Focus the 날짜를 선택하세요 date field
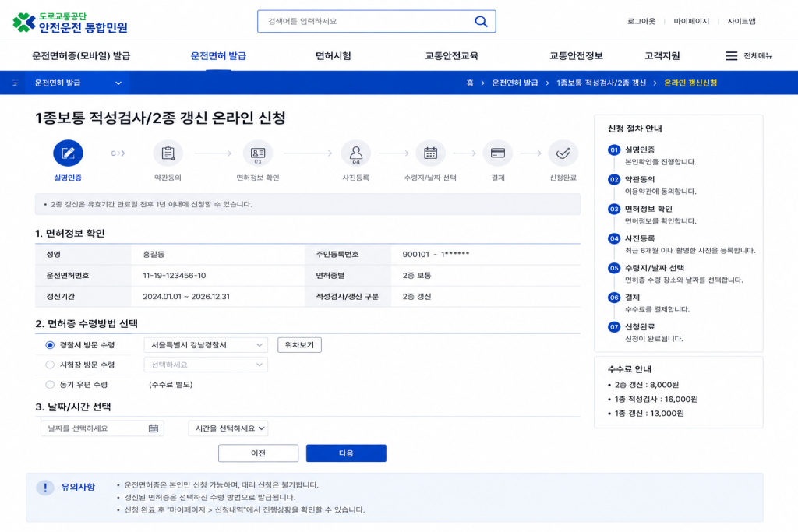Screen dimensions: 798x532 [x=102, y=428]
